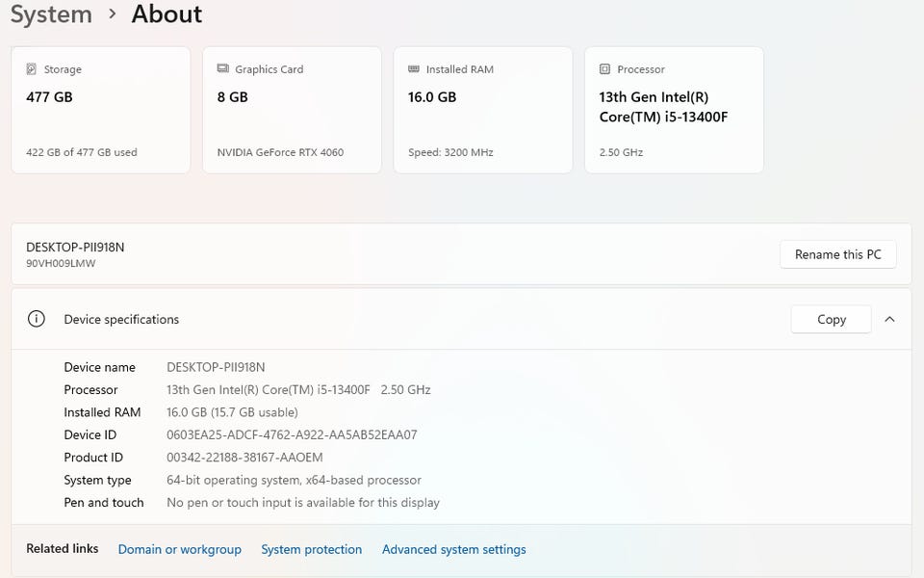Click the Device specifications header label
This screenshot has height=578, width=924.
point(121,319)
